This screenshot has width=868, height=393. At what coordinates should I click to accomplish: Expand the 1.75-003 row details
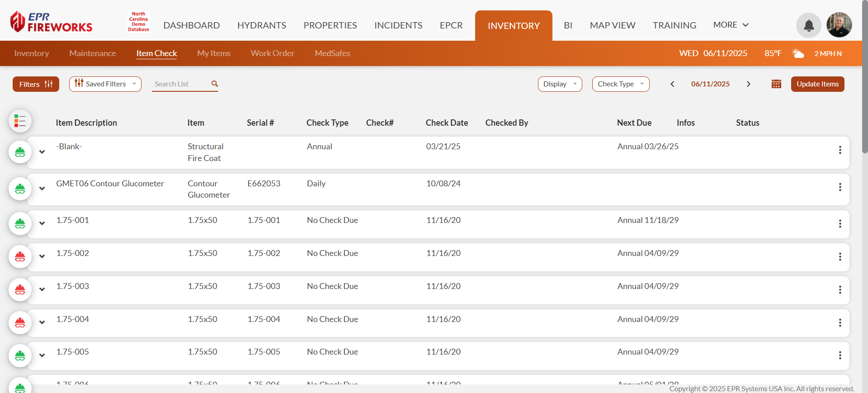click(42, 289)
